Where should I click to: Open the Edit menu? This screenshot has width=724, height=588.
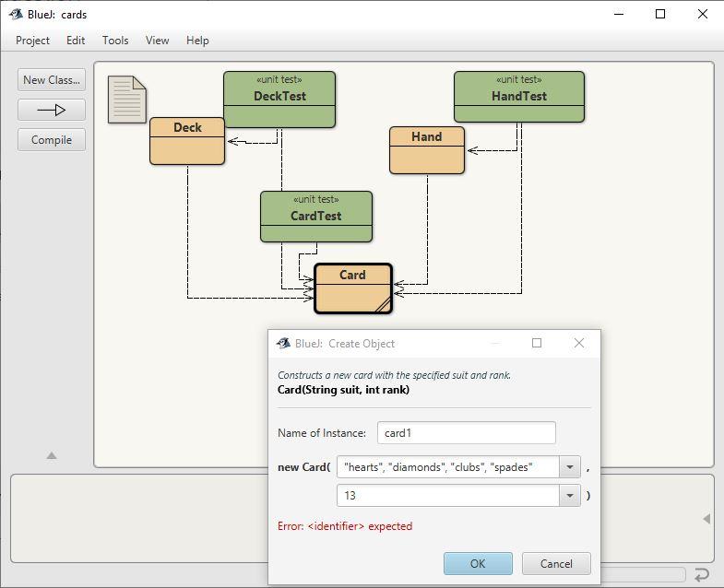[76, 41]
